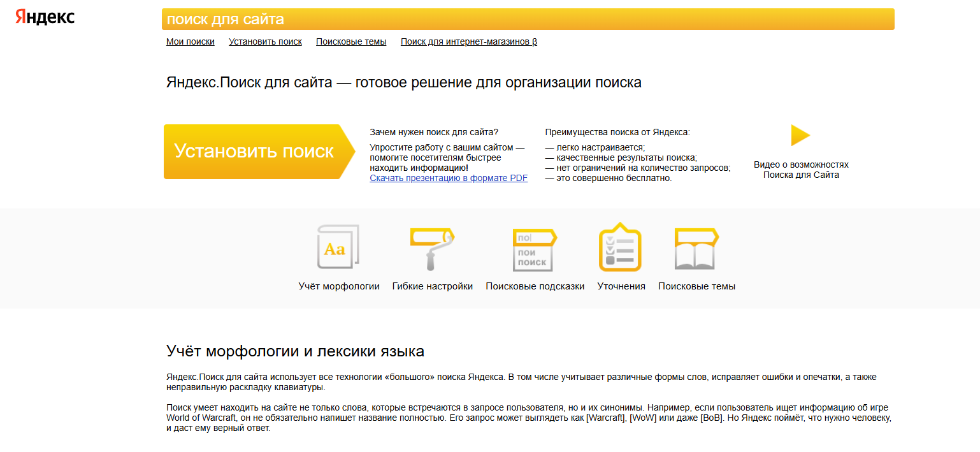Click the main heading Яндекс.Поиск для сайта
Image resolution: width=980 pixels, height=452 pixels.
point(404,82)
